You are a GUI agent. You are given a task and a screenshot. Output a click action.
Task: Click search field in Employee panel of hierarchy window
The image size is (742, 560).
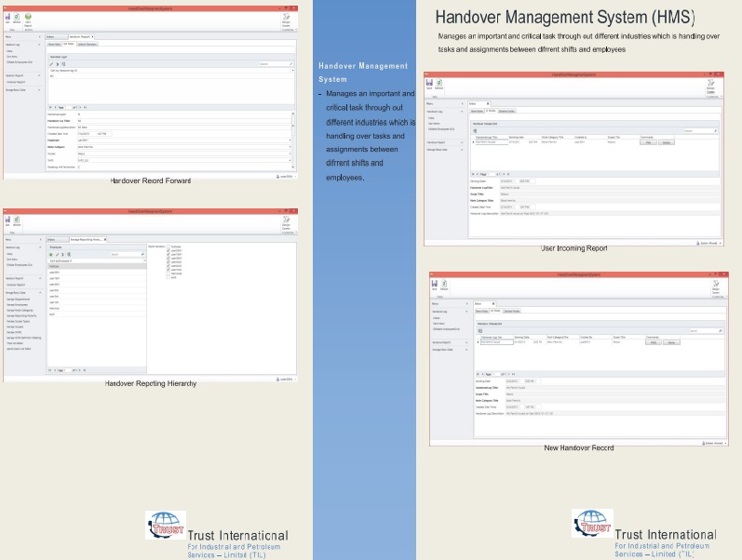pyautogui.click(x=125, y=254)
